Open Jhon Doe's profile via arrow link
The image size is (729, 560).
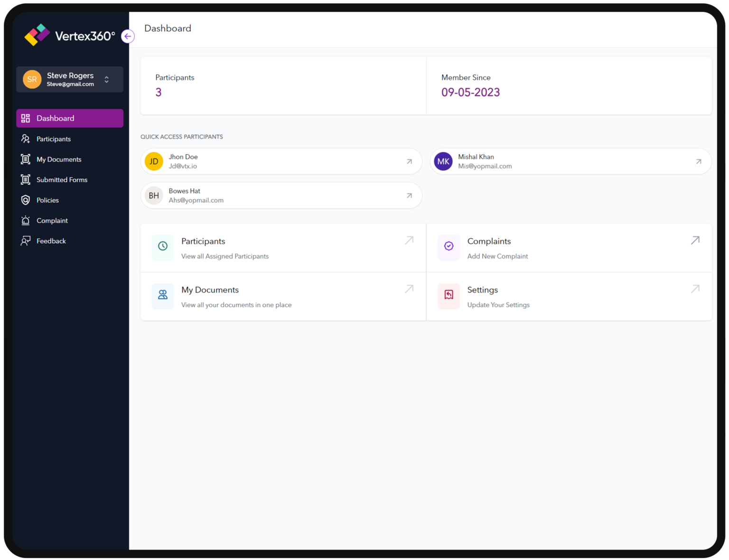tap(409, 161)
